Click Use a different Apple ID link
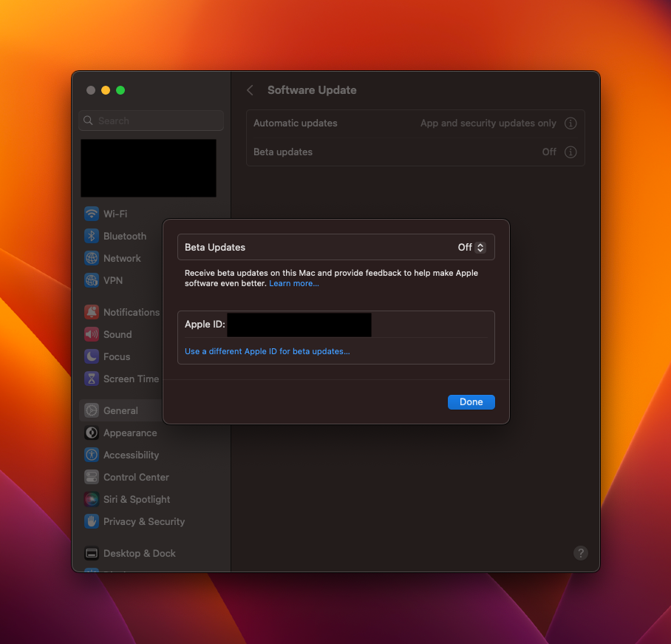671x644 pixels. coord(268,351)
